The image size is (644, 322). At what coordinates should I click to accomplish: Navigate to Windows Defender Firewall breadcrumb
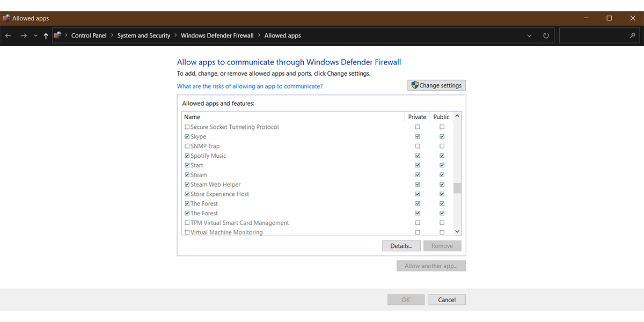217,36
